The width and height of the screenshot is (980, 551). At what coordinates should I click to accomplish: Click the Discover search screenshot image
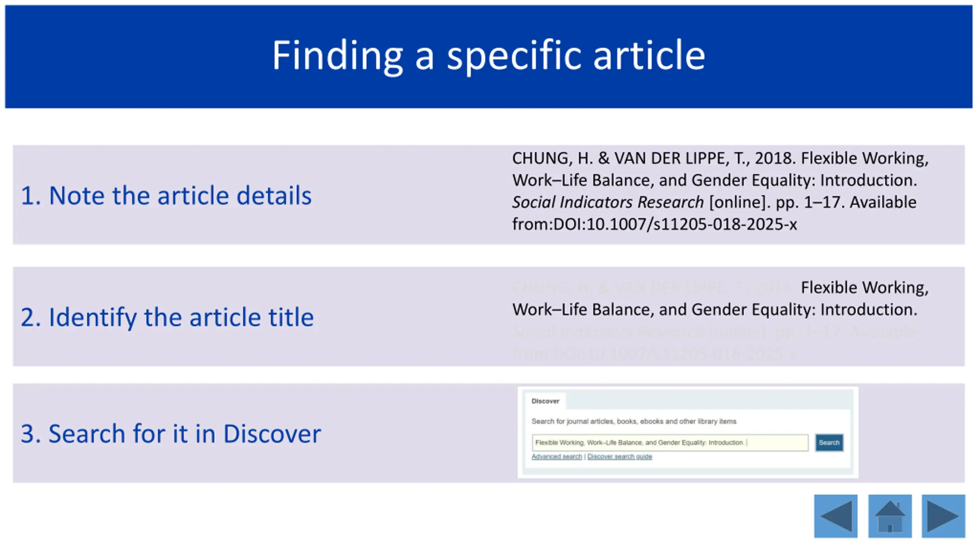pos(688,432)
